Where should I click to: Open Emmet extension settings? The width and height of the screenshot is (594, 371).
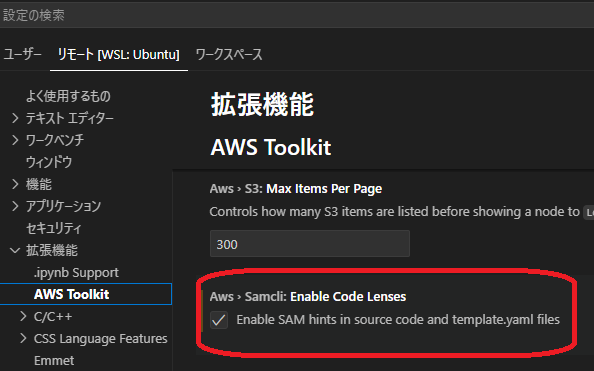(54, 360)
